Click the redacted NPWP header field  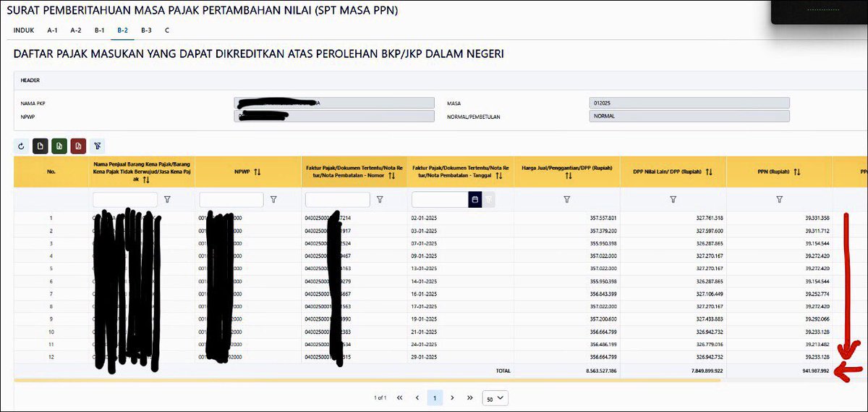coord(334,116)
